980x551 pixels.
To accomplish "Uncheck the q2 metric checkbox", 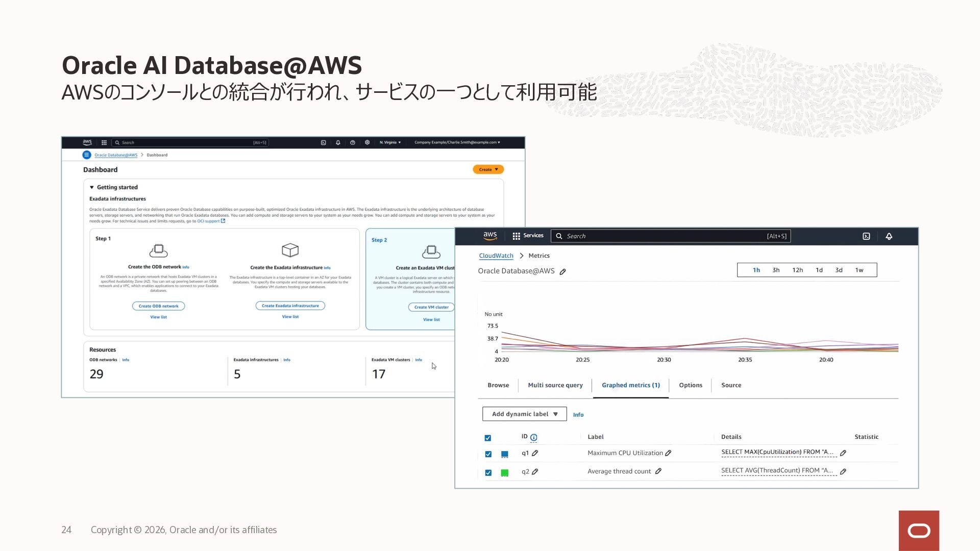I will pyautogui.click(x=488, y=472).
